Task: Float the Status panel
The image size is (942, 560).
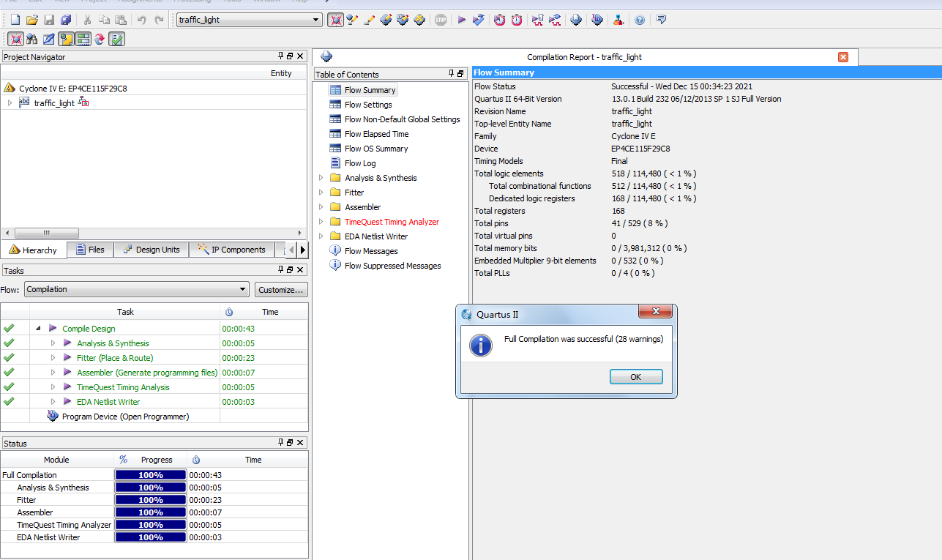Action: [x=290, y=443]
